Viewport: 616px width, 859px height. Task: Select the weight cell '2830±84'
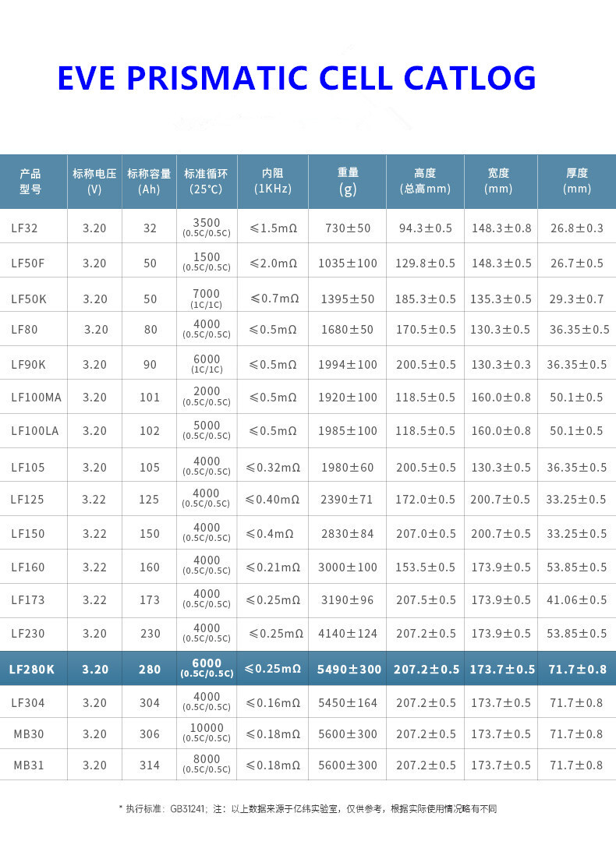pyautogui.click(x=348, y=534)
